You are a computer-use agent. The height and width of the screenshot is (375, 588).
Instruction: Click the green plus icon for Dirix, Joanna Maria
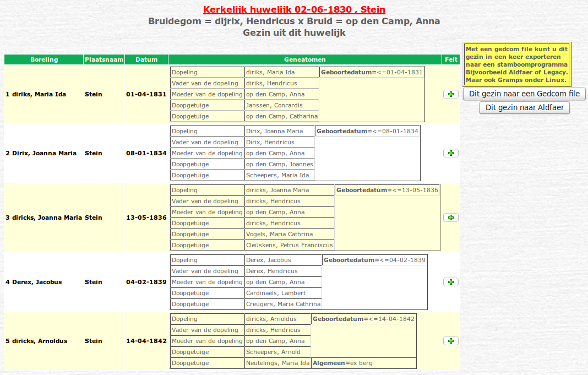[450, 153]
